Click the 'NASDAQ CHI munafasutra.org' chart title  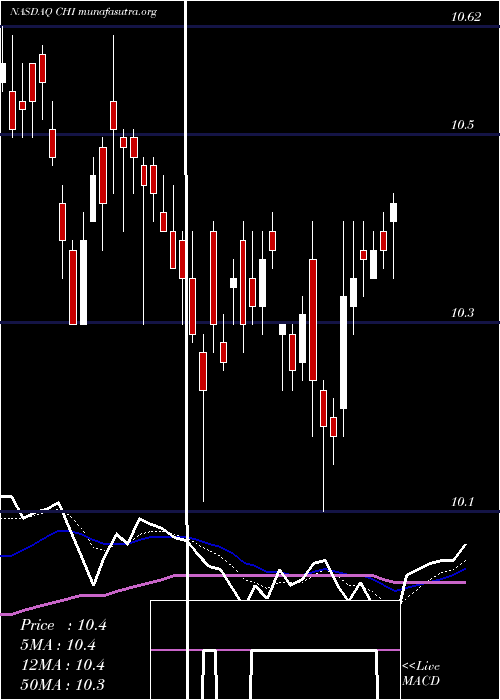[x=83, y=12]
